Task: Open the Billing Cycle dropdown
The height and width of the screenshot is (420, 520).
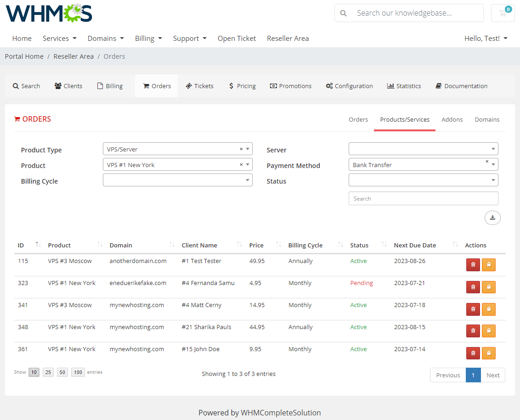Action: [x=178, y=180]
